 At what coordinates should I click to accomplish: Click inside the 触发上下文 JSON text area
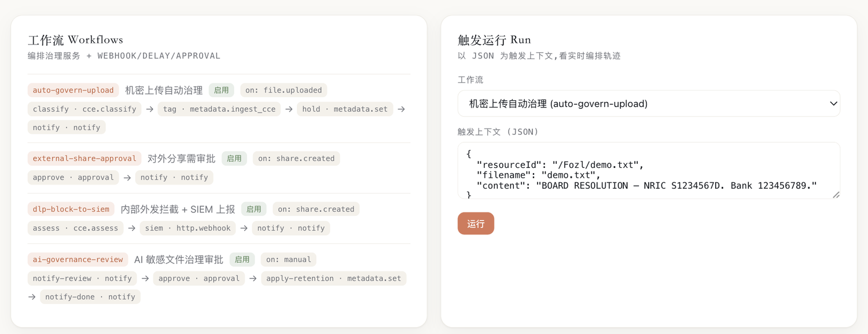(x=649, y=170)
